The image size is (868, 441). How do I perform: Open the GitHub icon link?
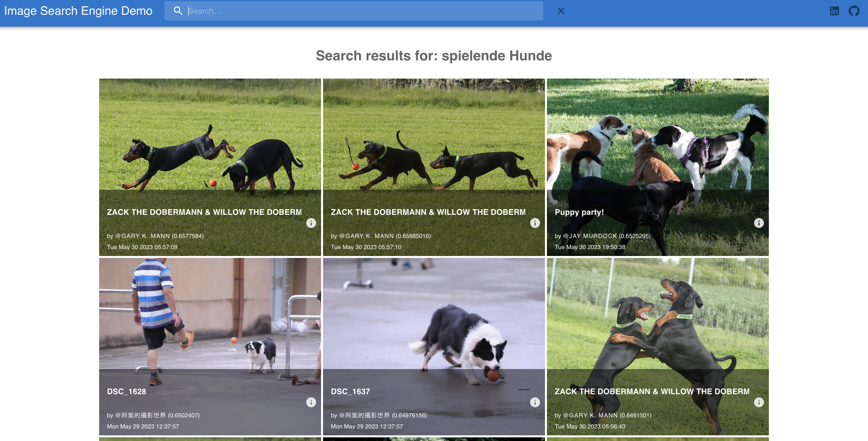pyautogui.click(x=854, y=11)
